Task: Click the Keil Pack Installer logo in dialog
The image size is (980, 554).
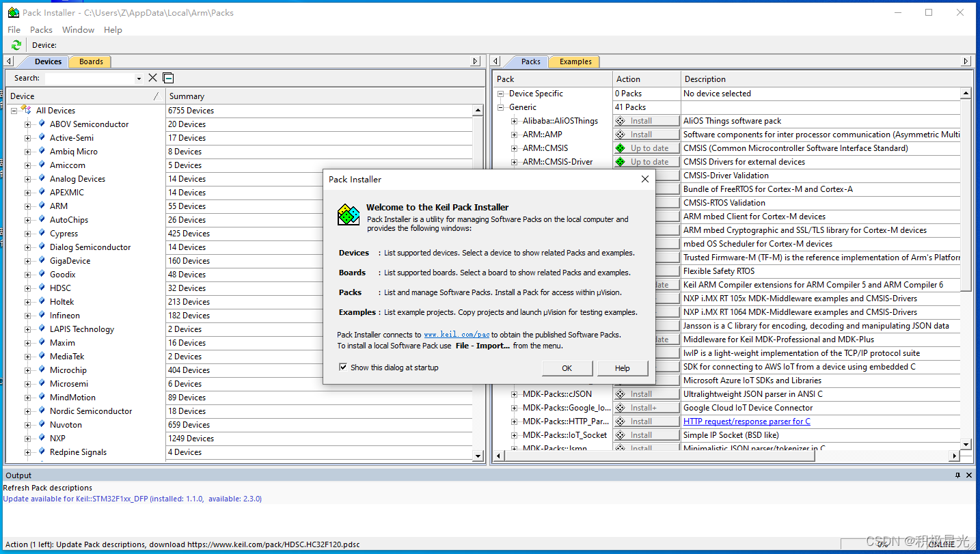Action: [x=349, y=214]
